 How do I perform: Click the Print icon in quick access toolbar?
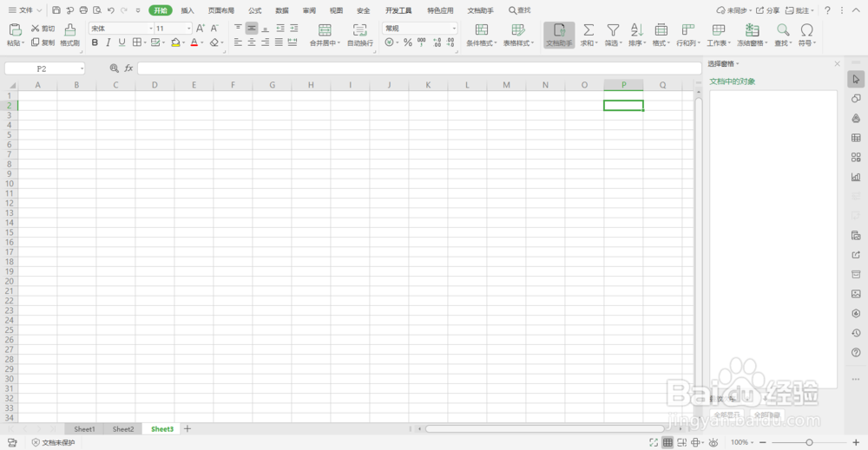coord(83,10)
